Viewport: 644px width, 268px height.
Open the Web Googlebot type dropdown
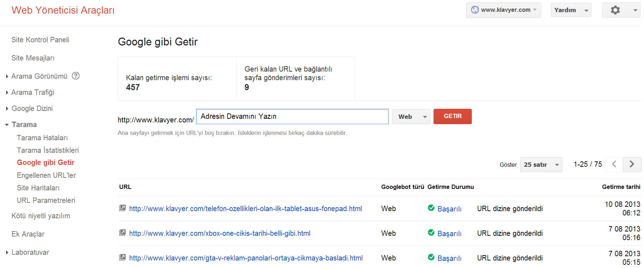pyautogui.click(x=411, y=117)
